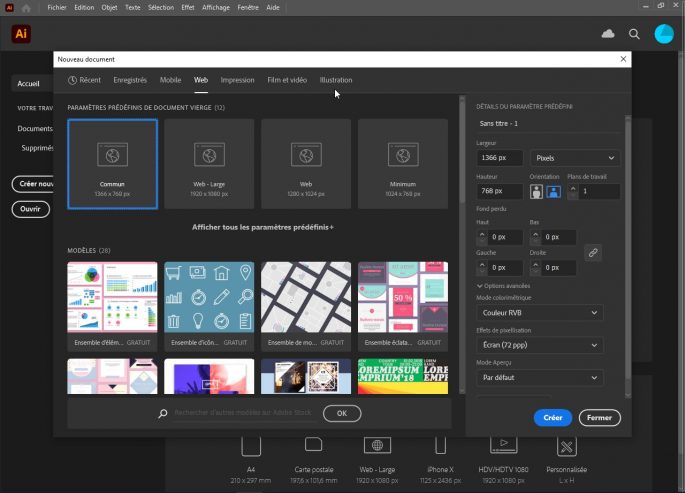Open the Par défaut preview mode dropdown
685x493 pixels.
pyautogui.click(x=540, y=377)
